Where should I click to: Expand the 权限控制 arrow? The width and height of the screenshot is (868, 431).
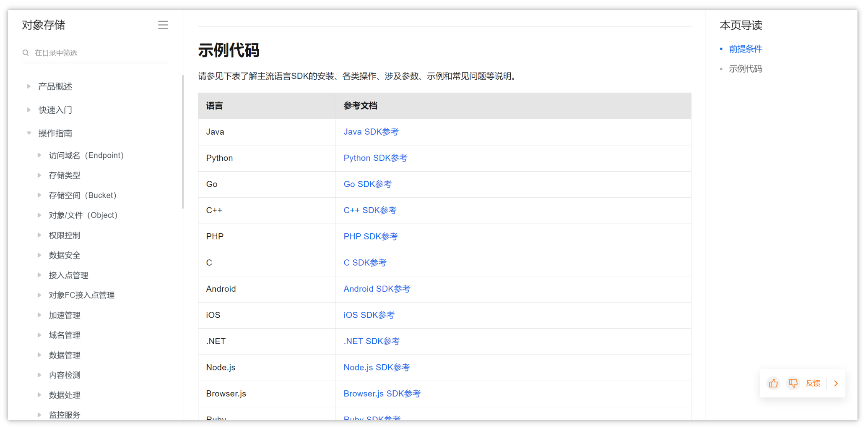tap(39, 235)
